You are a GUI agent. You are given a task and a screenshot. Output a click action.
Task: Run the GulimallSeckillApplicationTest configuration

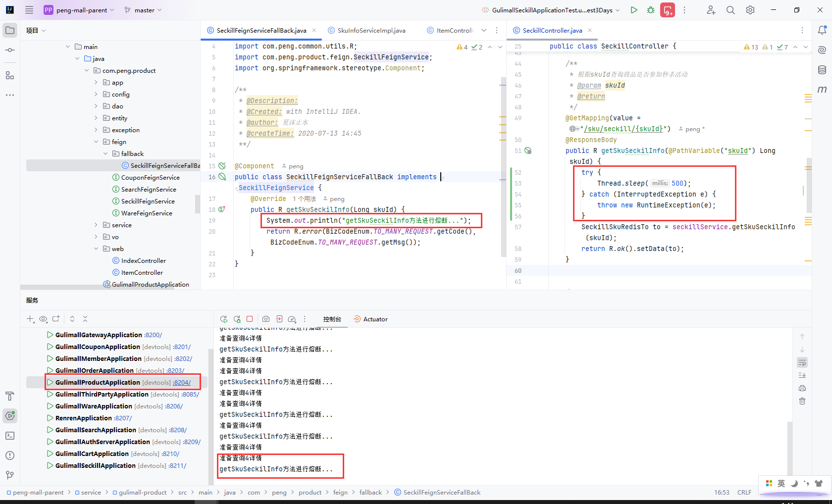coord(634,10)
